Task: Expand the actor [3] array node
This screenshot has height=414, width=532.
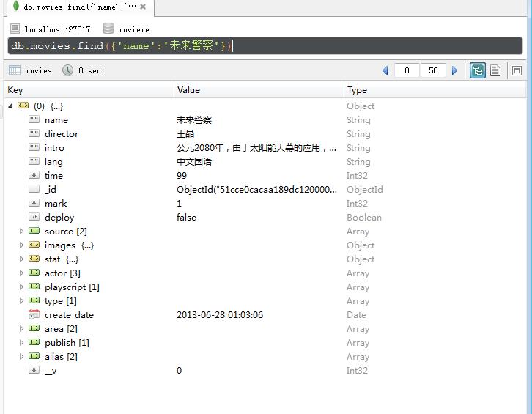Action: coord(22,273)
